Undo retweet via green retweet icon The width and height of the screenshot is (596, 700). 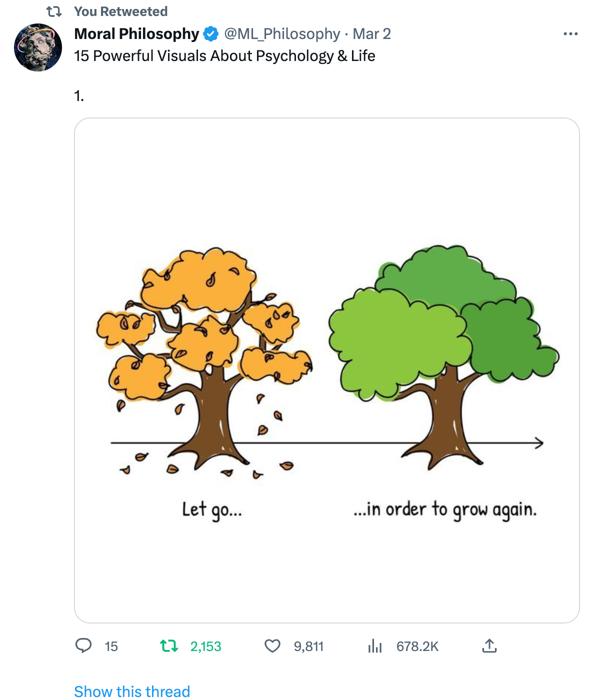pyautogui.click(x=169, y=646)
